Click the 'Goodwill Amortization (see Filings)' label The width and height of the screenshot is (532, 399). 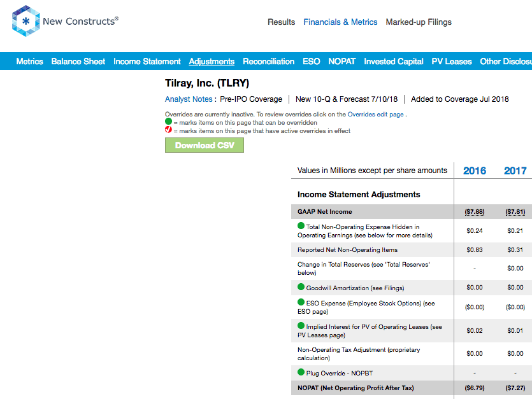[355, 288]
